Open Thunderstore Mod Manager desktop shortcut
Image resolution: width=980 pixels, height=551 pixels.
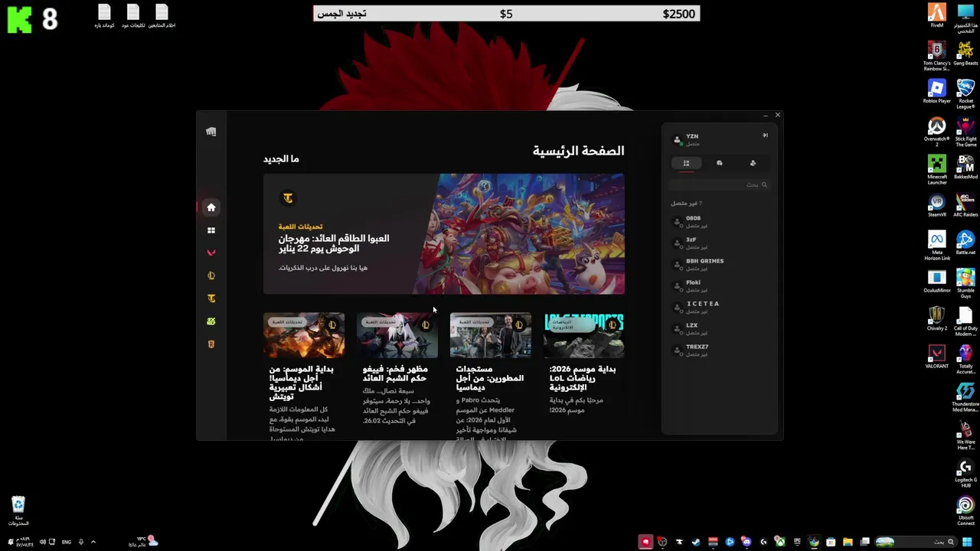pos(965,396)
